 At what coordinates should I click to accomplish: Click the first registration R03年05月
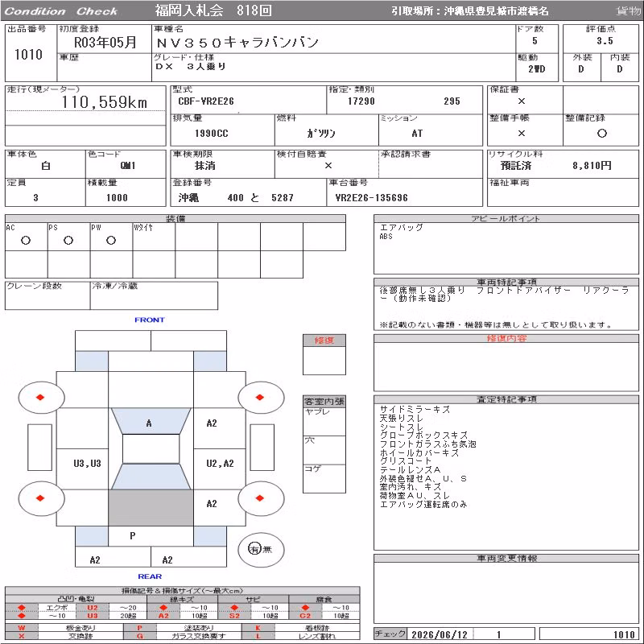coord(105,42)
